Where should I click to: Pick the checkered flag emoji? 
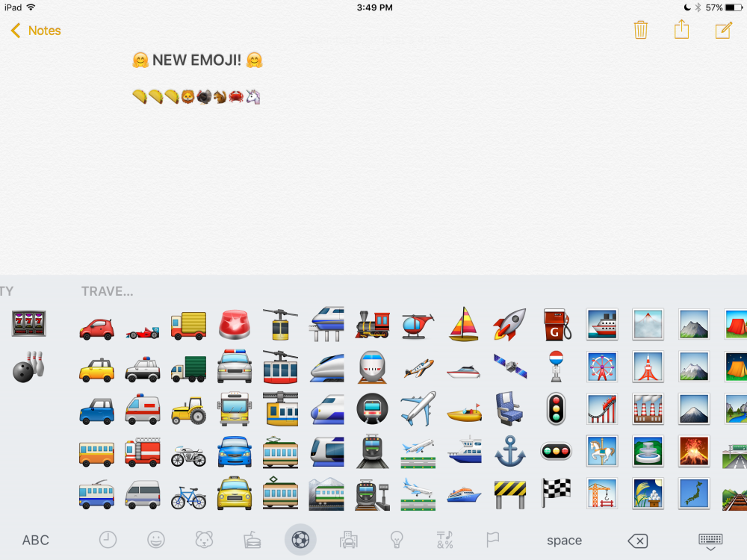[556, 493]
